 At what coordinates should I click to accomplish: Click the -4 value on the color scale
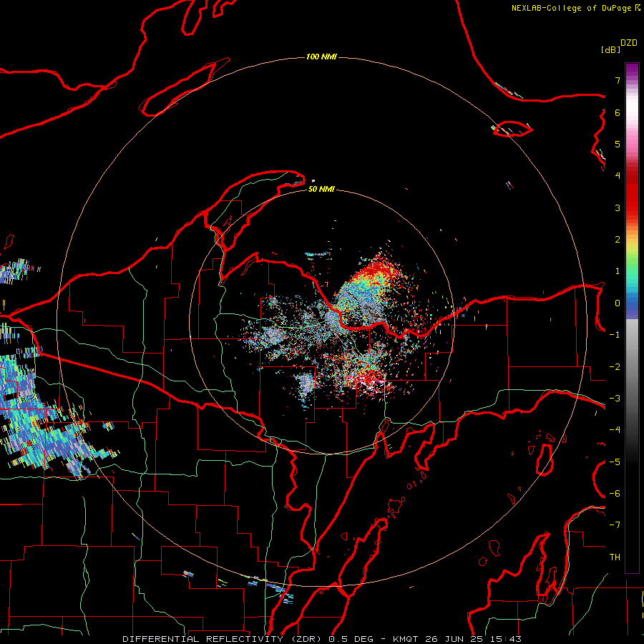pos(615,430)
